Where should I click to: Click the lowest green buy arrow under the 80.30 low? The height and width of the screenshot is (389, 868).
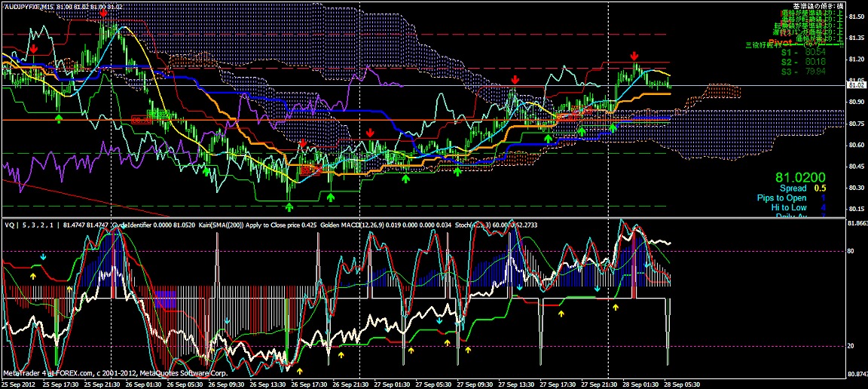click(x=289, y=207)
